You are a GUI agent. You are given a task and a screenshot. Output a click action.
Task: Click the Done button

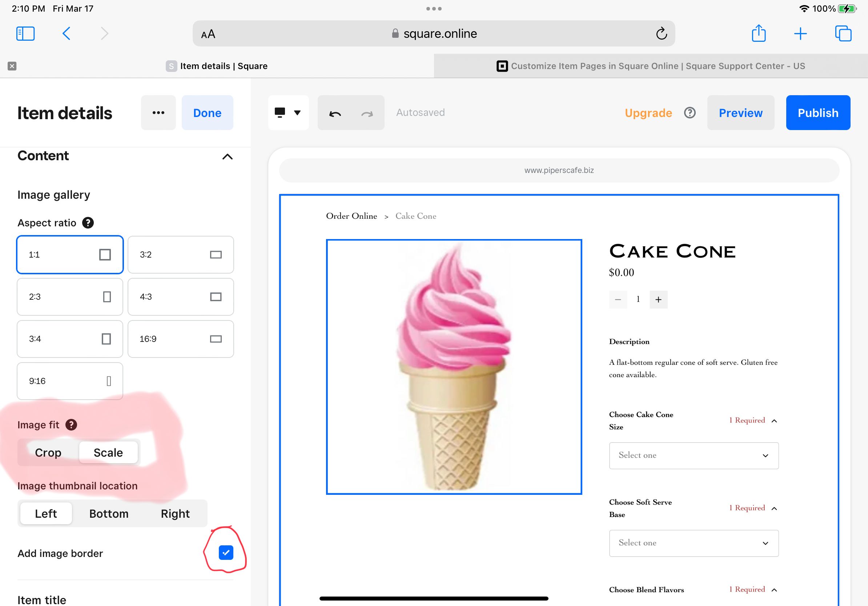207,113
